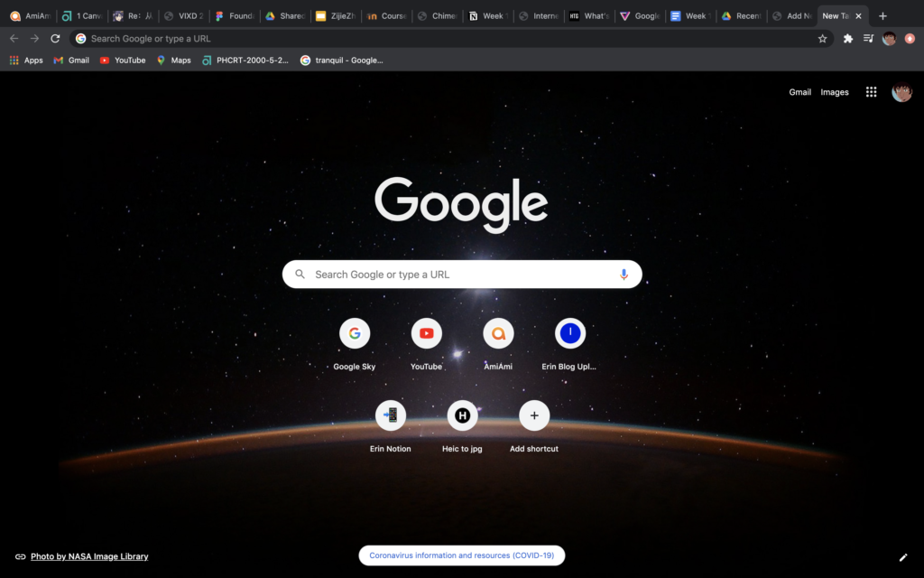Click the back navigation arrow
This screenshot has width=924, height=578.
click(14, 38)
